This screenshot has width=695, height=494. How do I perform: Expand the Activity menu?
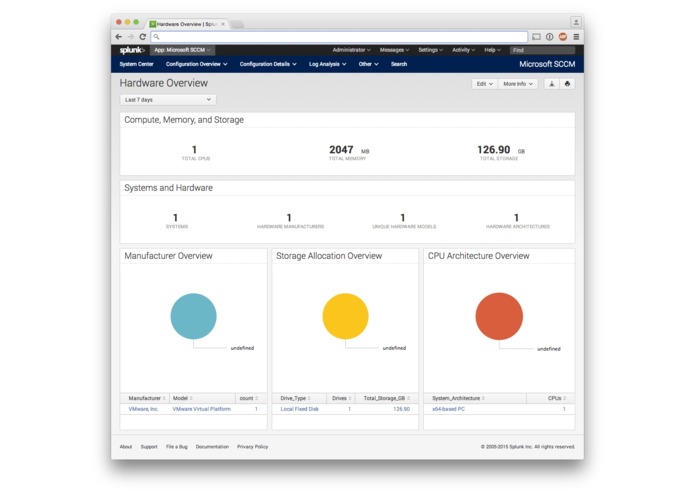pyautogui.click(x=463, y=50)
